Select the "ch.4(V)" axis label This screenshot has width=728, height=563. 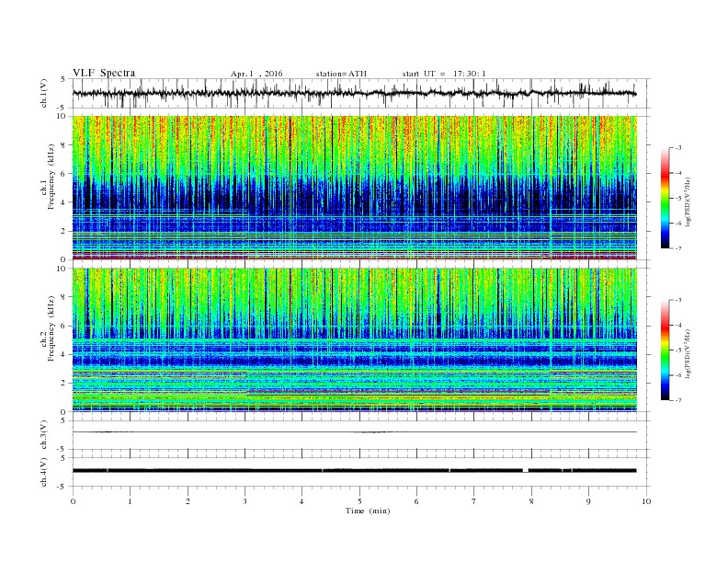[44, 472]
